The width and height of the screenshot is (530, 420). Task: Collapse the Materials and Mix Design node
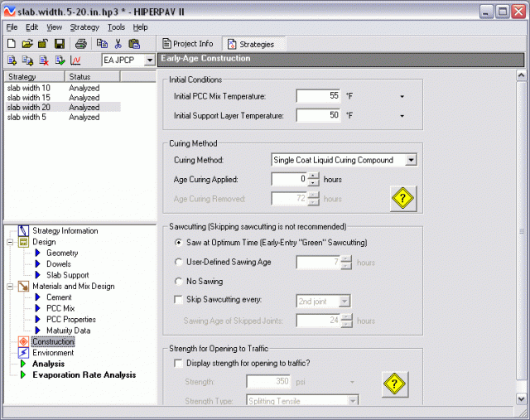tap(11, 287)
